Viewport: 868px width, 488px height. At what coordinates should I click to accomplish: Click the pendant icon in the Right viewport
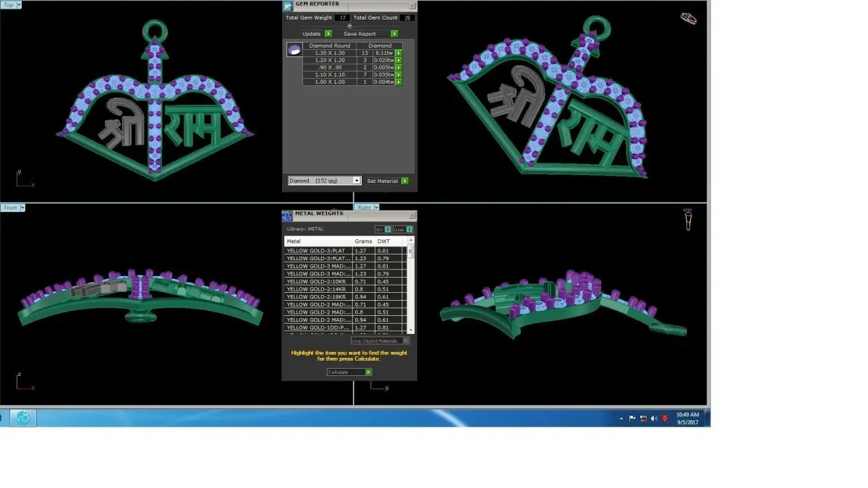click(688, 219)
